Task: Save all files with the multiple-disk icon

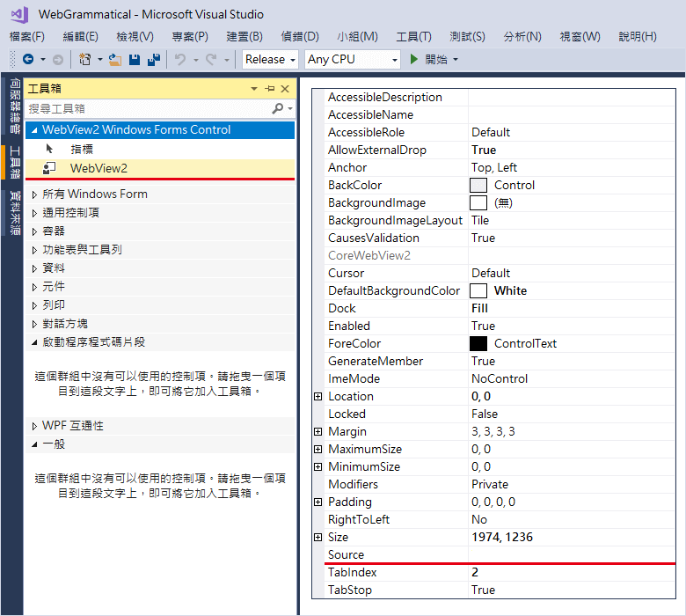Action: pos(154,60)
